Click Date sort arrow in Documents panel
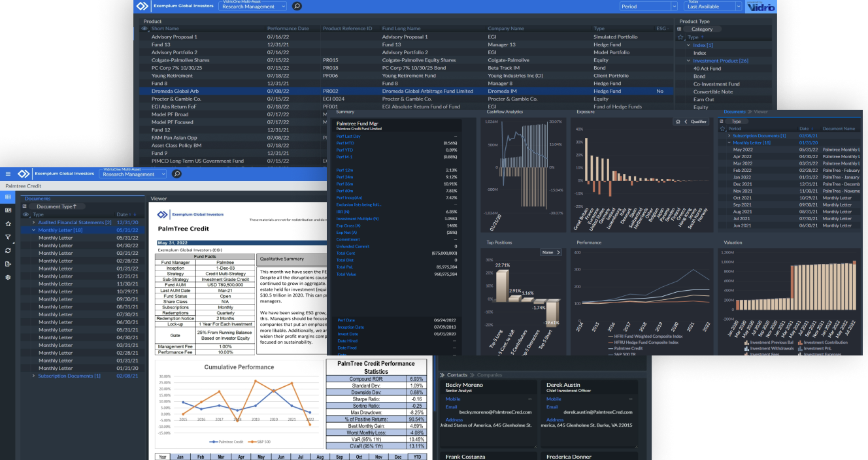 [x=134, y=214]
